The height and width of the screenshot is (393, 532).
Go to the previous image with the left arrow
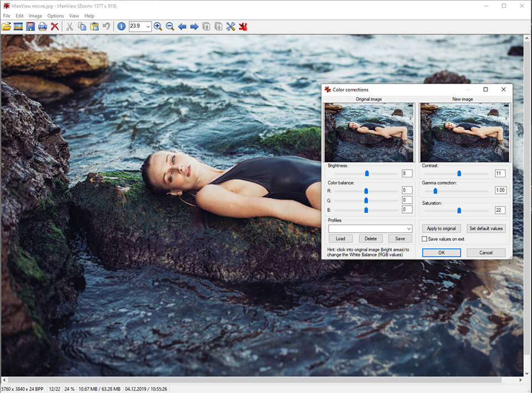coord(182,26)
